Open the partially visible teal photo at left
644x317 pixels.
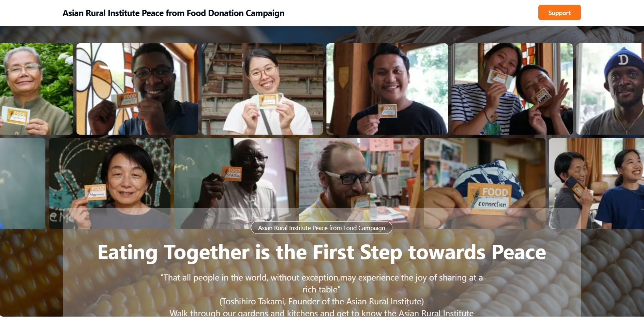23,183
